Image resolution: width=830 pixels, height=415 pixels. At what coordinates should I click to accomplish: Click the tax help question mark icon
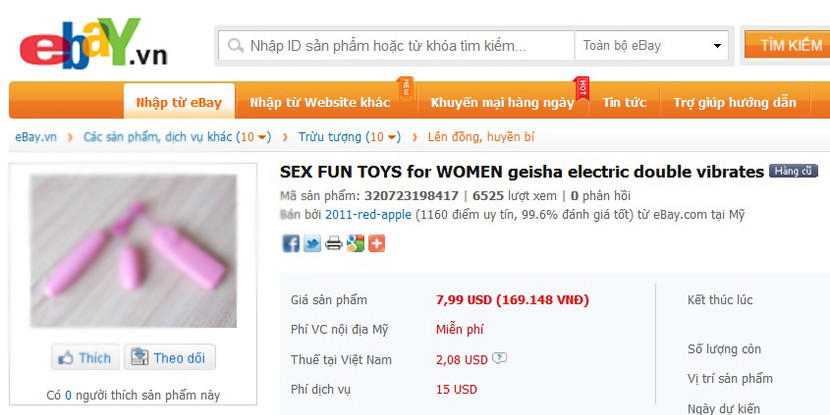pyautogui.click(x=499, y=358)
